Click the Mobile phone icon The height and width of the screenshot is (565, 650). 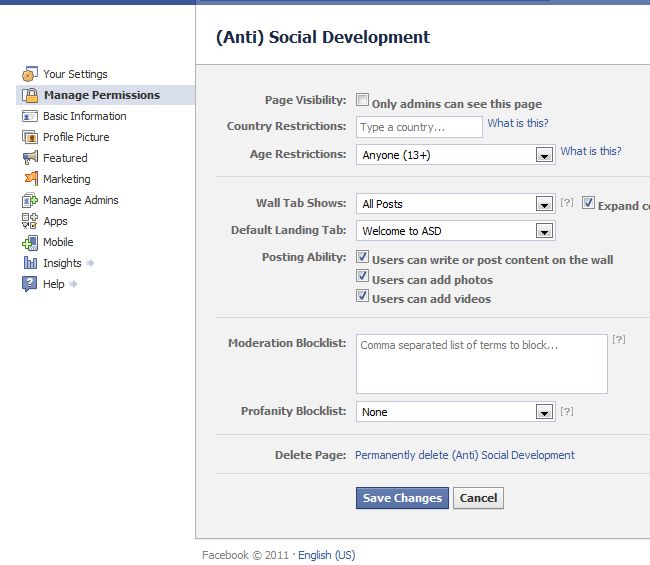pyautogui.click(x=29, y=242)
